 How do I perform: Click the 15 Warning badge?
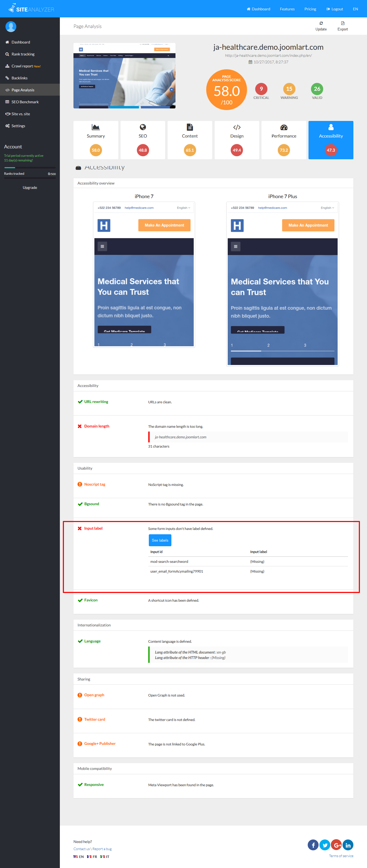289,89
